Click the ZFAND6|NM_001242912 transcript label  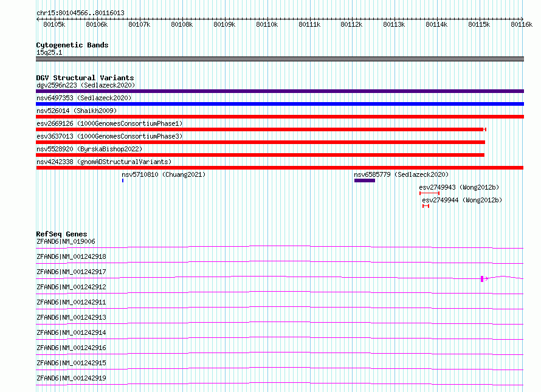pos(71,287)
